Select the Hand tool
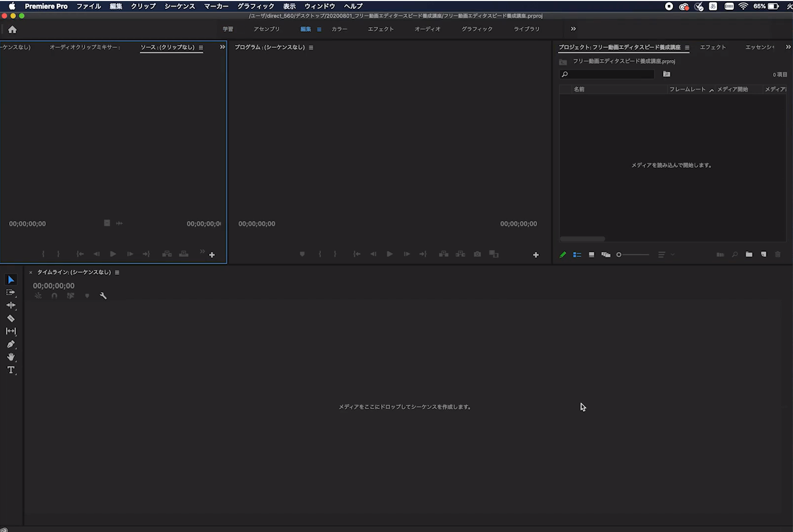This screenshot has height=532, width=793. [x=11, y=357]
